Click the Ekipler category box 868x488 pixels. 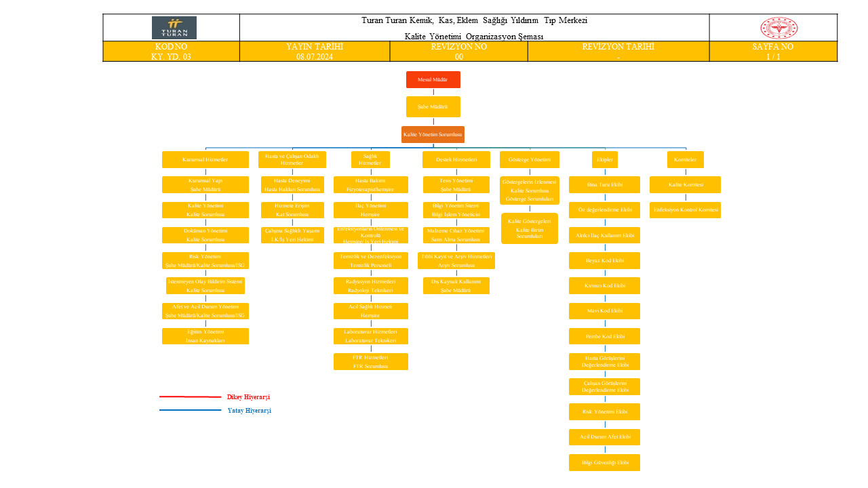[604, 159]
